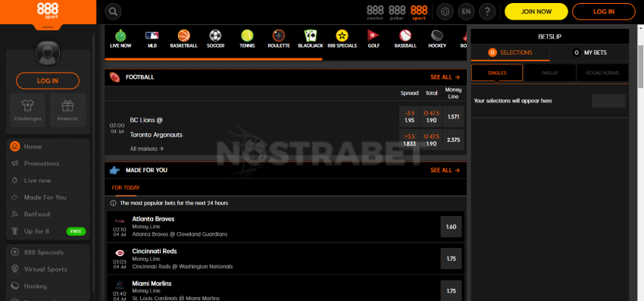The image size is (644, 301).
Task: Select 888 sport logo in header
Action: (x=419, y=12)
